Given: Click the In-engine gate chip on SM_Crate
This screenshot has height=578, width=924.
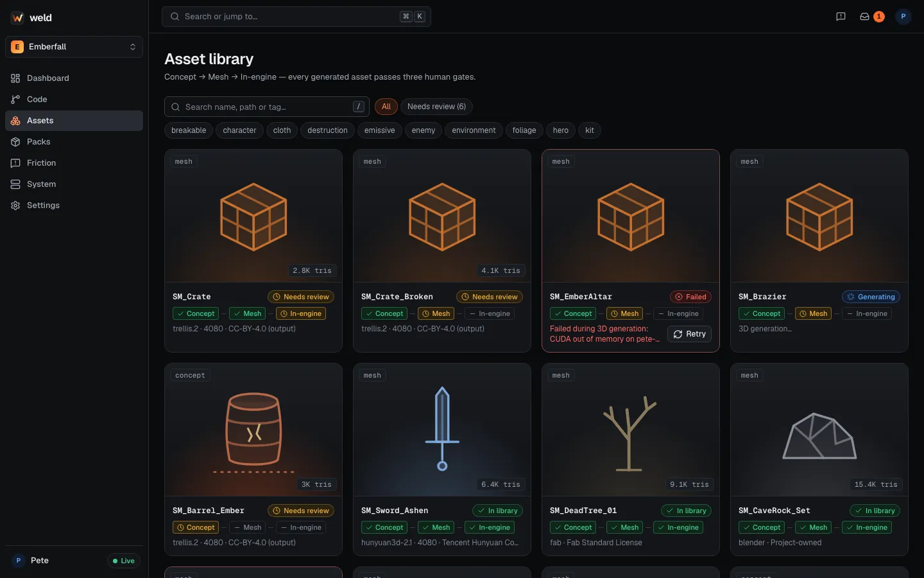Looking at the screenshot, I should 301,313.
